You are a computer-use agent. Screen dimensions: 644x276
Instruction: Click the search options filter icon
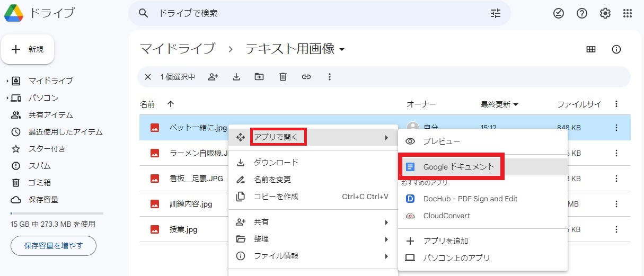click(496, 14)
